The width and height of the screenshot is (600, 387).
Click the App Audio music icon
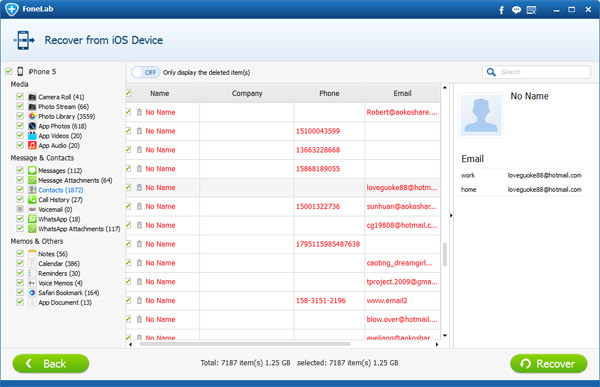[32, 145]
